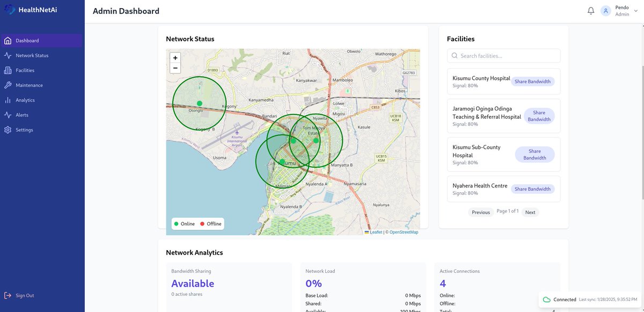Click the cloud Connected status icon
Viewport: 644px width, 312px height.
point(546,300)
